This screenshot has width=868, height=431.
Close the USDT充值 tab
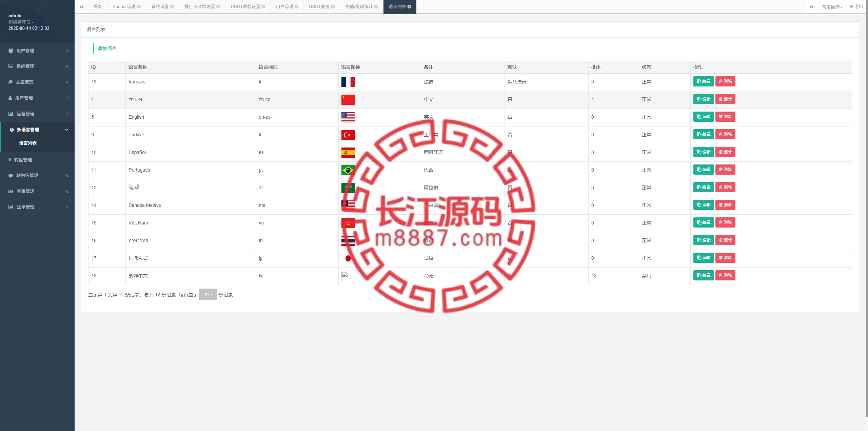[333, 7]
